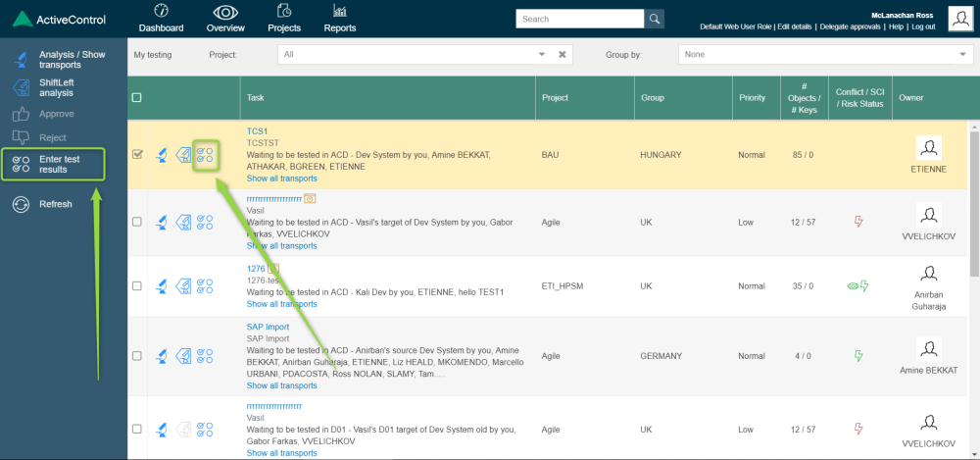Check the 1276 task row checkbox
980x460 pixels.
(137, 286)
